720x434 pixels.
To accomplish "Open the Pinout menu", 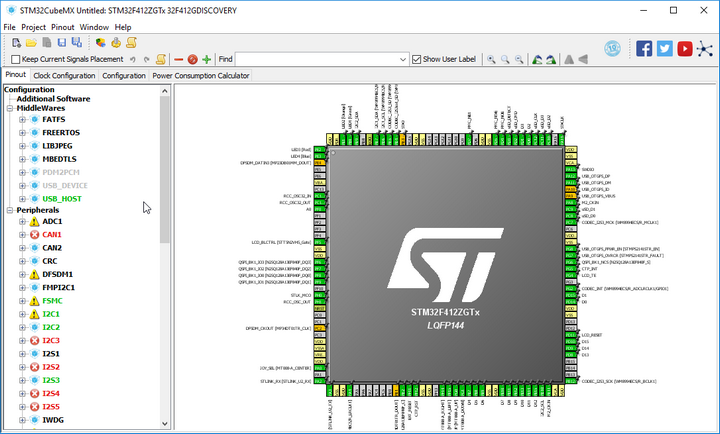I will click(62, 27).
